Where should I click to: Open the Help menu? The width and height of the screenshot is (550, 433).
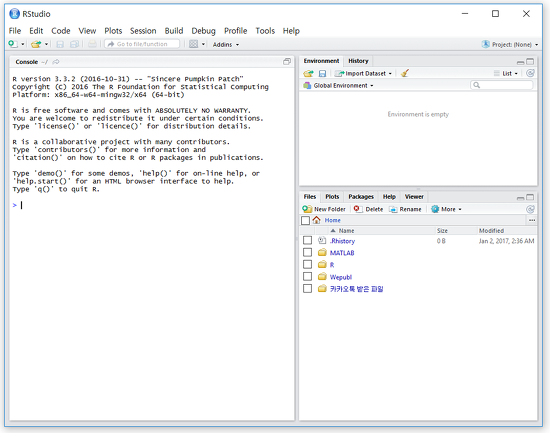(x=291, y=31)
